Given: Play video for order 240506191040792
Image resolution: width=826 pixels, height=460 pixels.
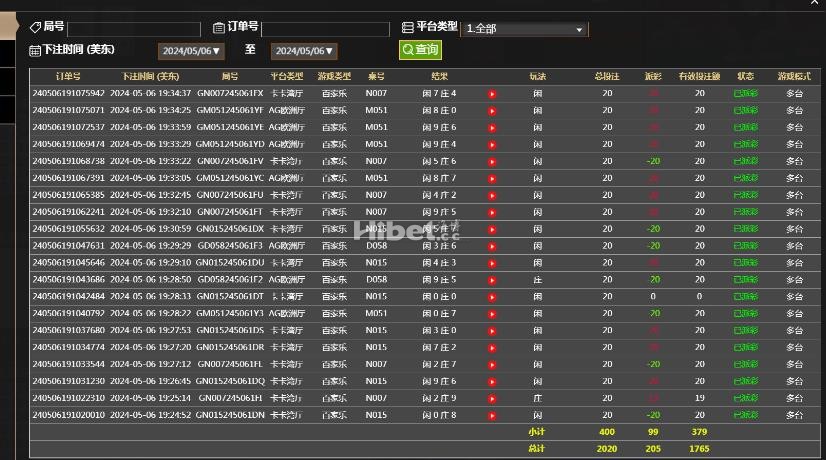Looking at the screenshot, I should click(x=492, y=314).
